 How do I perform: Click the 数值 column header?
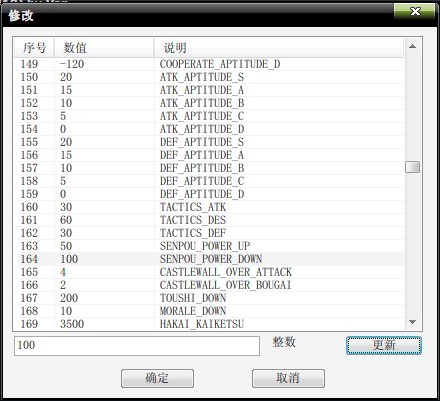tap(104, 48)
